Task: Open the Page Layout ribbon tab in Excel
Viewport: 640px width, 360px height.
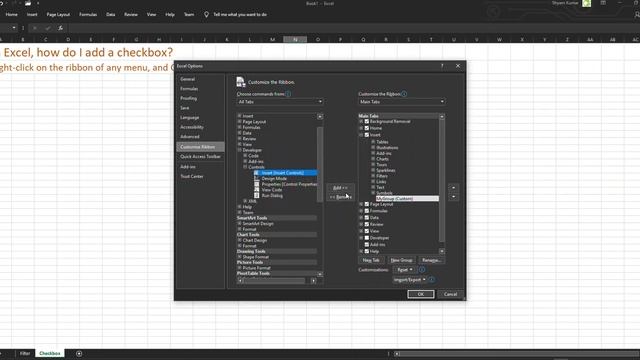Action: (x=58, y=15)
